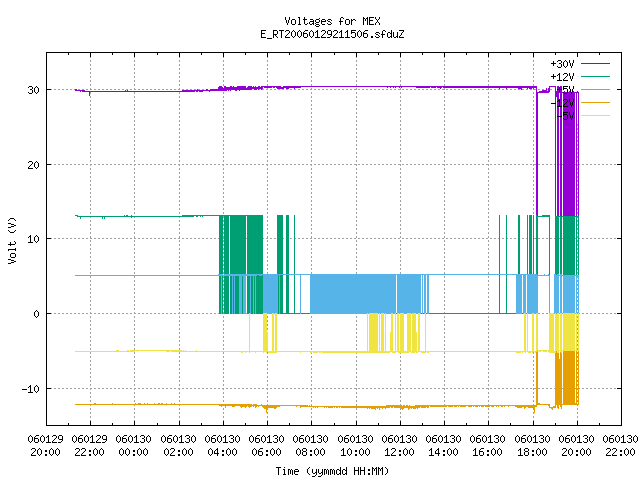Viewport: 640px width, 480px height.
Task: Click the green +12V legend line sample
Action: coord(595,76)
